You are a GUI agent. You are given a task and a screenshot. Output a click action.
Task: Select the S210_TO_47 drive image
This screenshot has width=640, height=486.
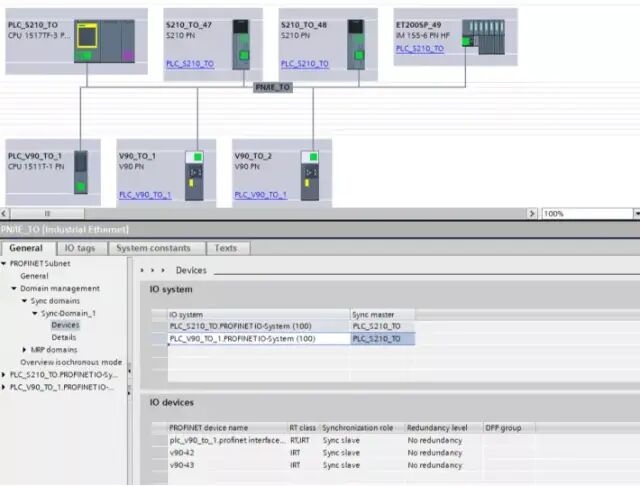point(241,44)
